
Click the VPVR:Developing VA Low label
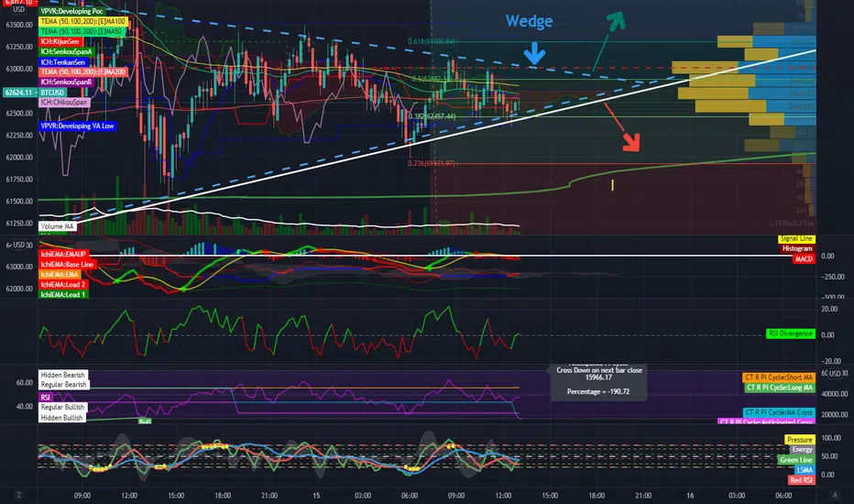[77, 126]
